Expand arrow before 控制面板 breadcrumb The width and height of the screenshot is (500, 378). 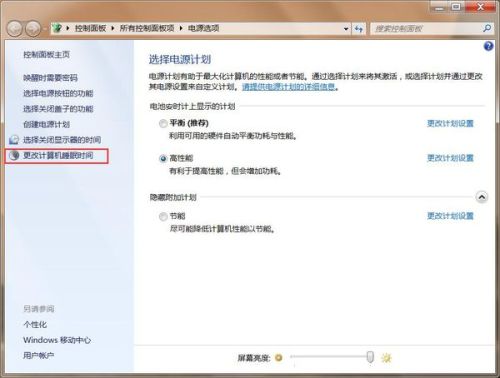tap(68, 28)
